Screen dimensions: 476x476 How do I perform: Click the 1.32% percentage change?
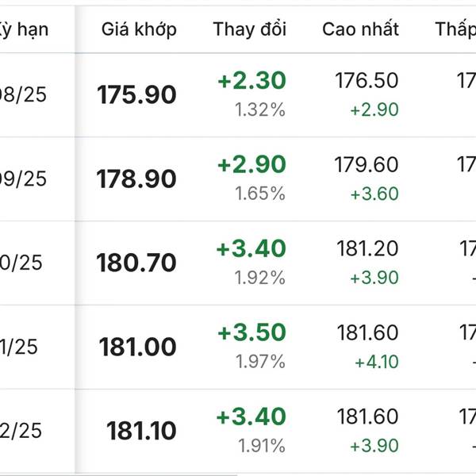(x=260, y=109)
